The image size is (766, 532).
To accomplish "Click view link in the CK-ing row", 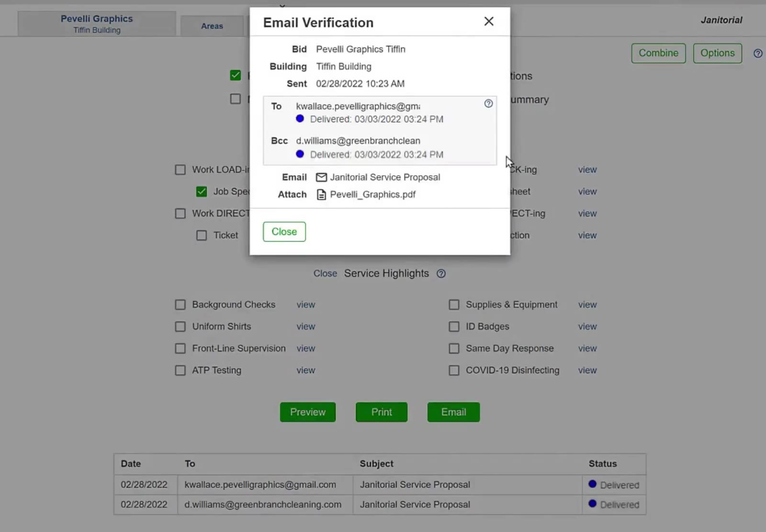I will tap(587, 170).
